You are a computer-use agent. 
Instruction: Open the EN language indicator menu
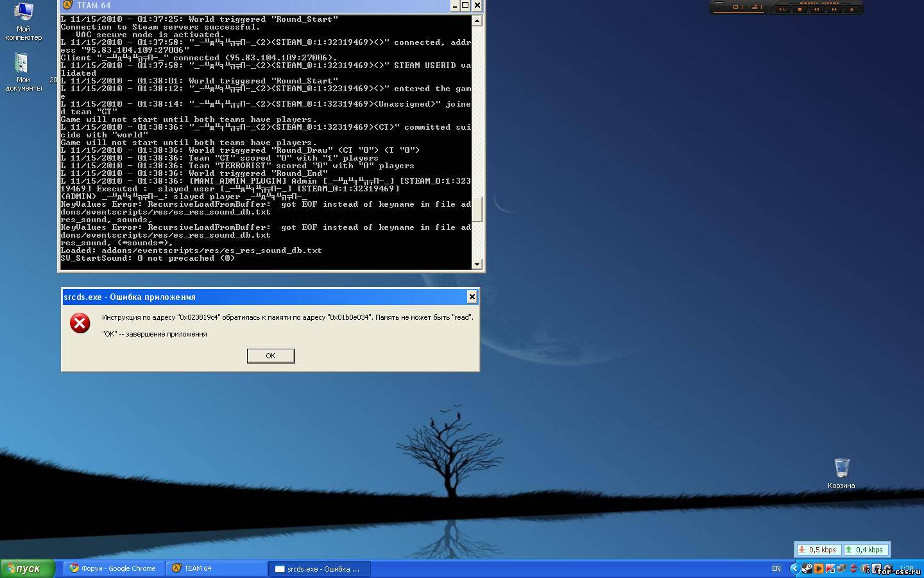pos(776,568)
